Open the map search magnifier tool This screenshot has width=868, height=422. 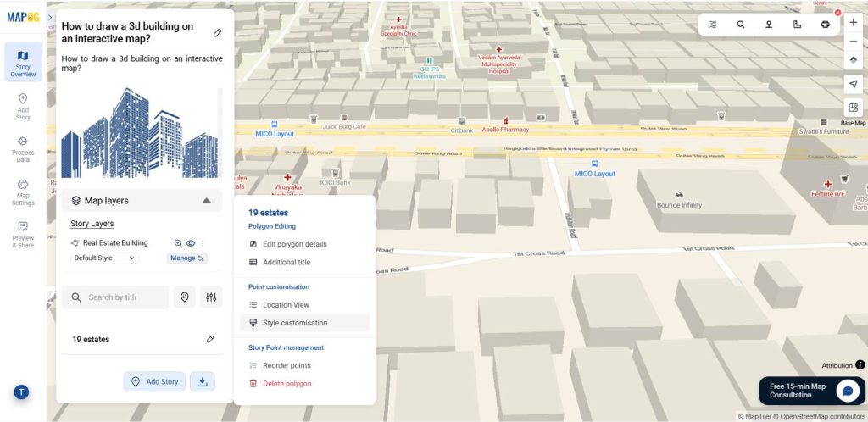741,25
